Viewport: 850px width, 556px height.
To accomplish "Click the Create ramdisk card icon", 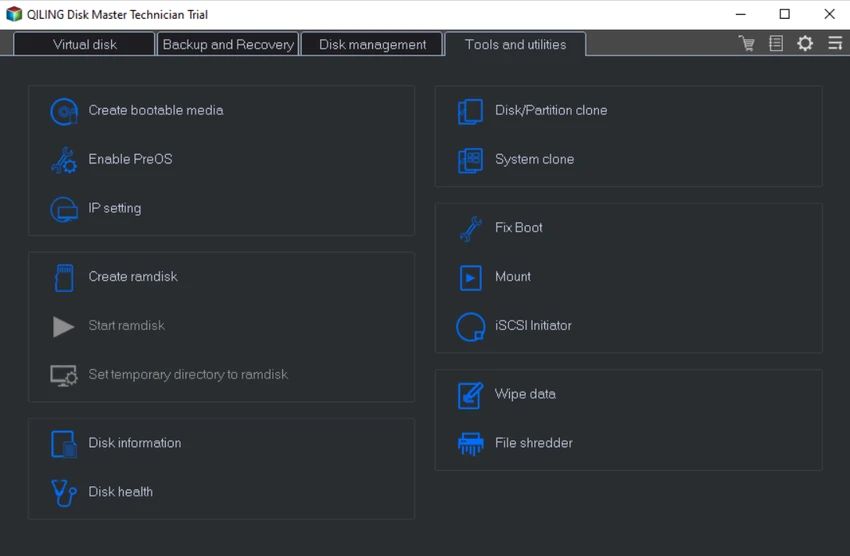I will (x=64, y=277).
